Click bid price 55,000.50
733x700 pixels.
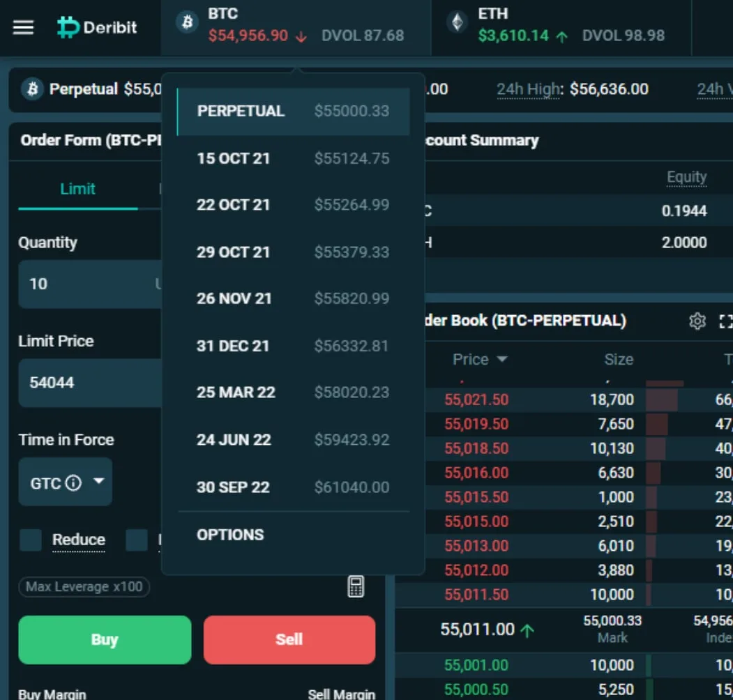(x=476, y=690)
